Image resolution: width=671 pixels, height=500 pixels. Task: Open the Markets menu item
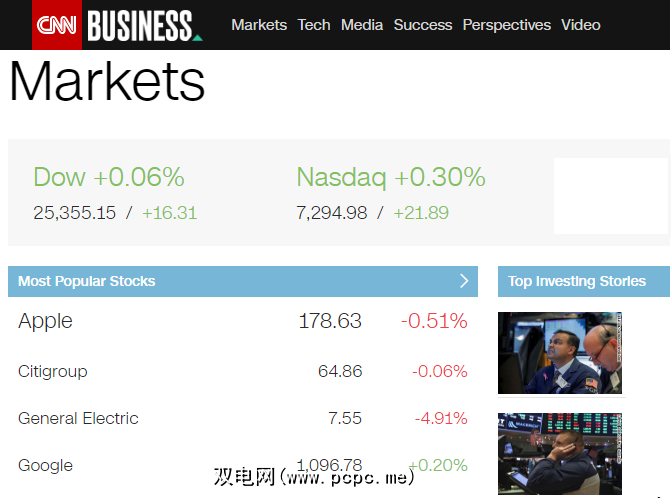click(x=259, y=25)
